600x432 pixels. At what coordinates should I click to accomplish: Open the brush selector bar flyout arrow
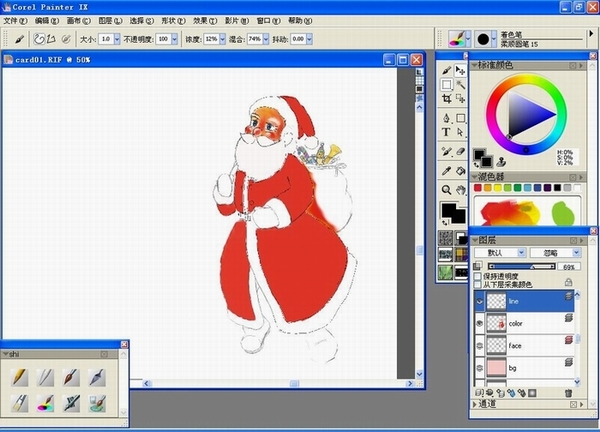[591, 34]
